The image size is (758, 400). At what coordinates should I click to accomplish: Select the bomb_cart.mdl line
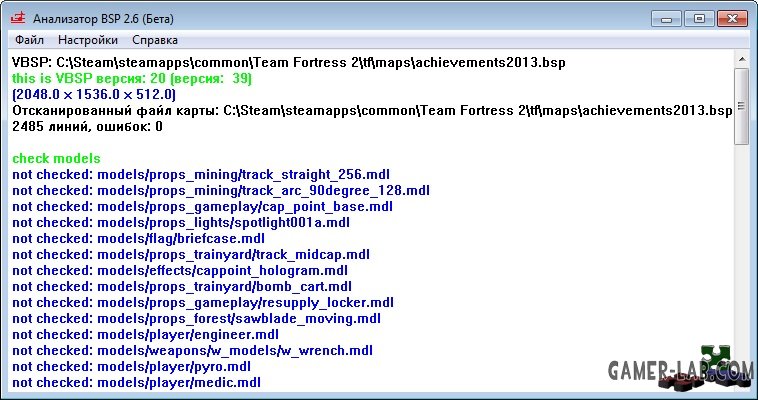coord(182,286)
